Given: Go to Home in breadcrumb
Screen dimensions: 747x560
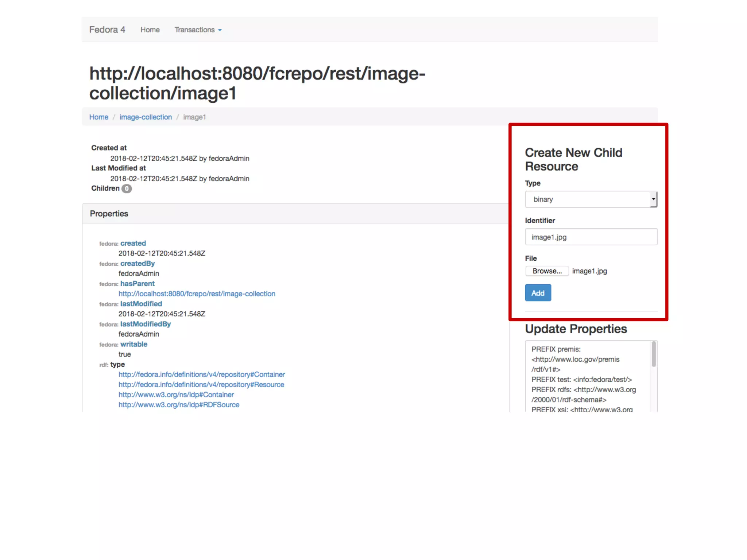Looking at the screenshot, I should click(x=98, y=117).
